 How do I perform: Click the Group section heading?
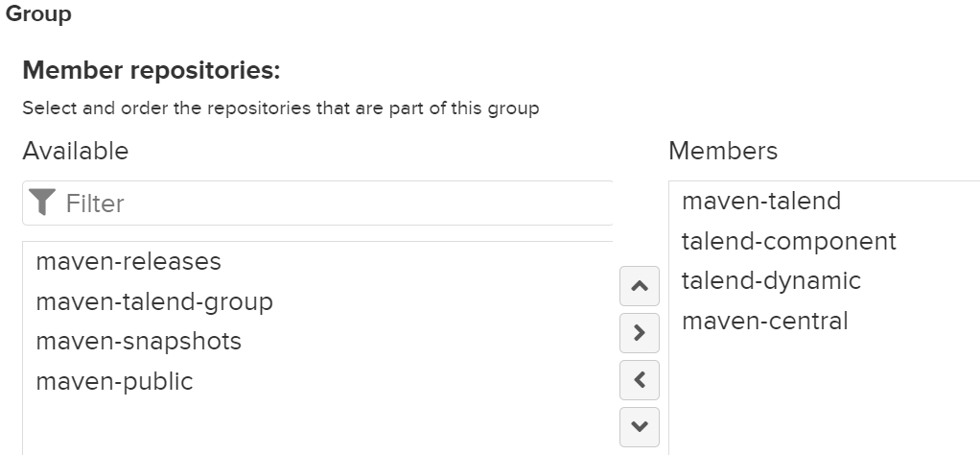point(38,13)
